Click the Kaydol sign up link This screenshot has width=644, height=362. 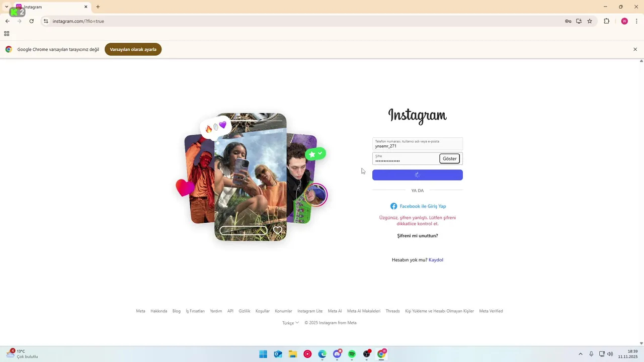tap(436, 260)
